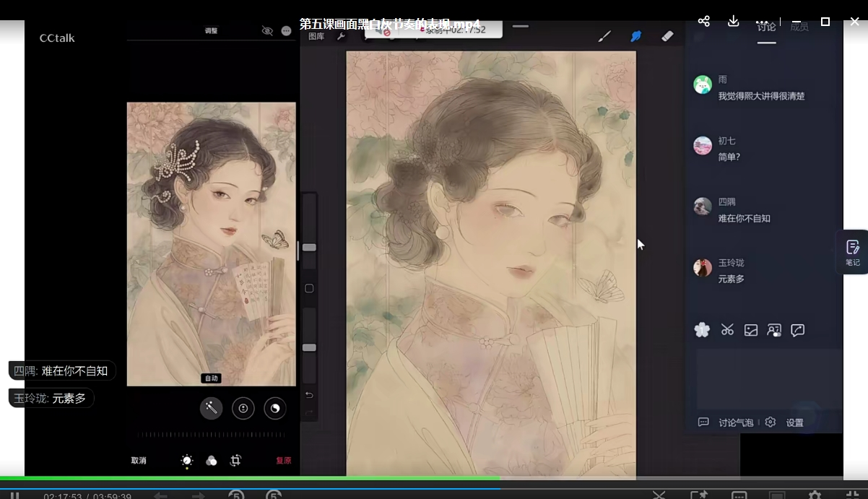Click the 自动 label above adjustment icons
Image resolution: width=868 pixels, height=499 pixels.
[x=211, y=378]
